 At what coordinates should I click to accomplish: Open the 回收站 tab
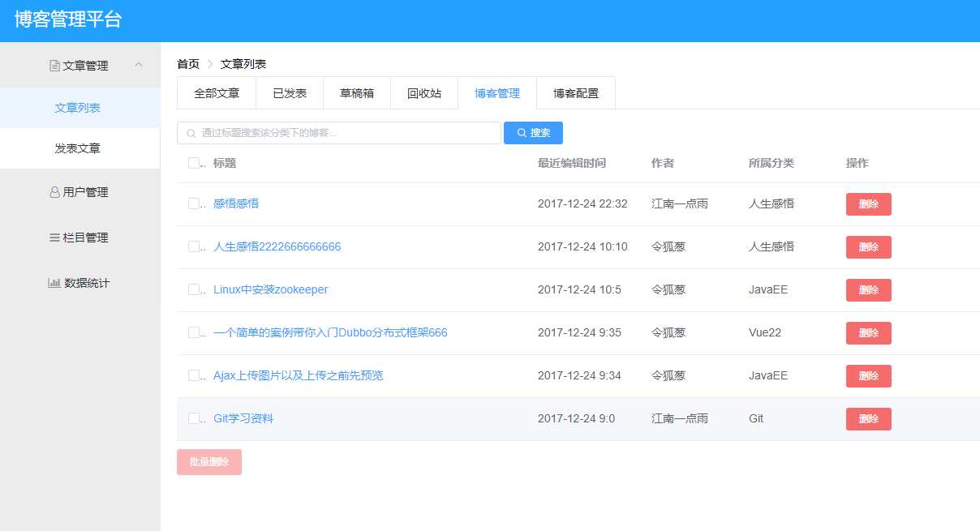[x=424, y=93]
